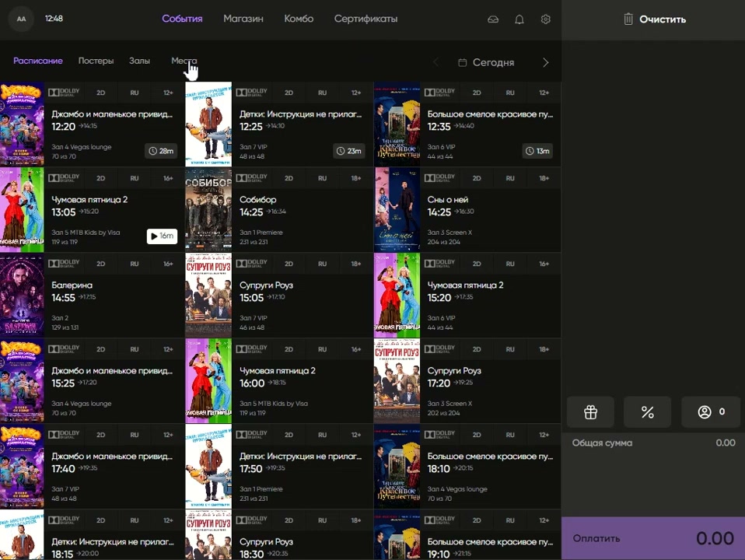Click Зал 1 Premiere under Собибор
745x560 pixels.
261,233
